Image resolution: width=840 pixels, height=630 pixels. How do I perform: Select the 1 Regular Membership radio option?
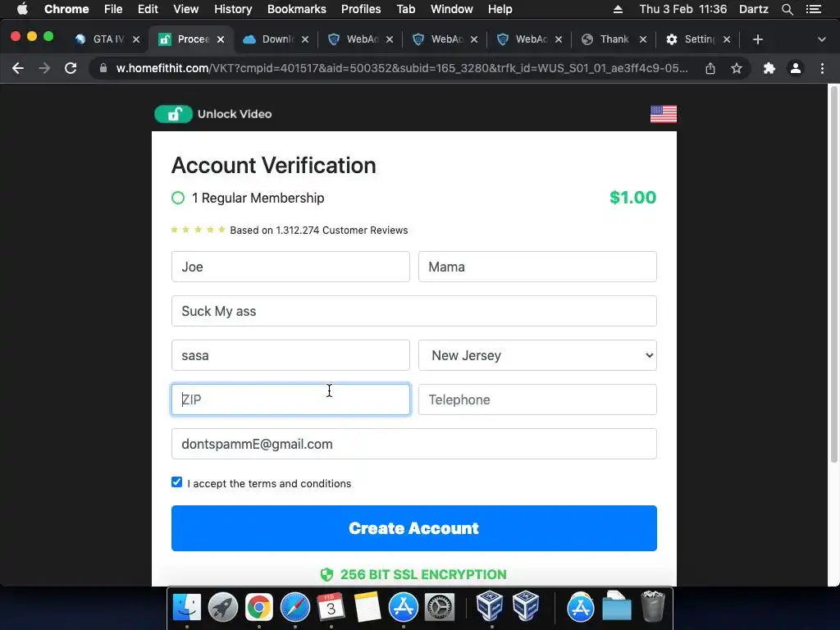coord(178,198)
